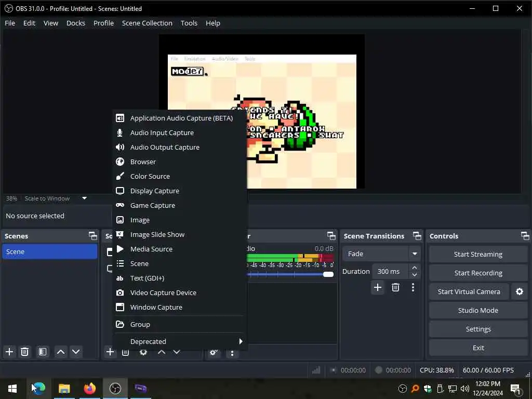Open the View menu
Screen dimensions: 532x399
tap(51, 23)
